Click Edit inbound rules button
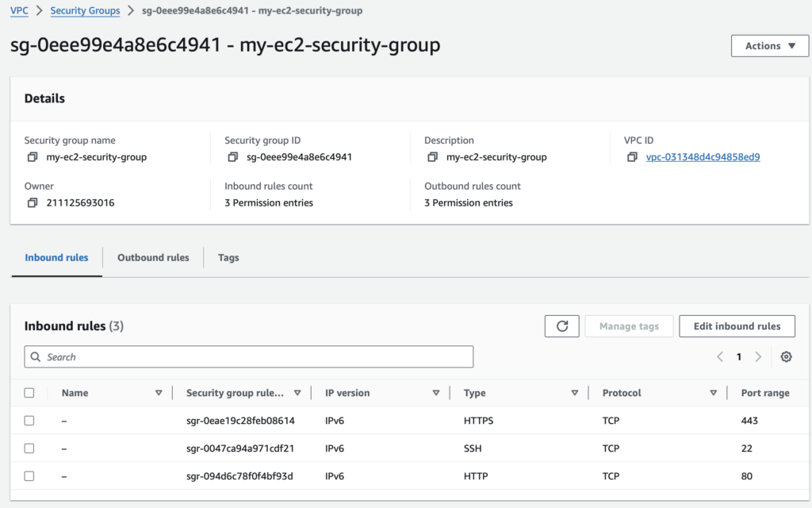Viewport: 812px width, 508px height. tap(737, 326)
